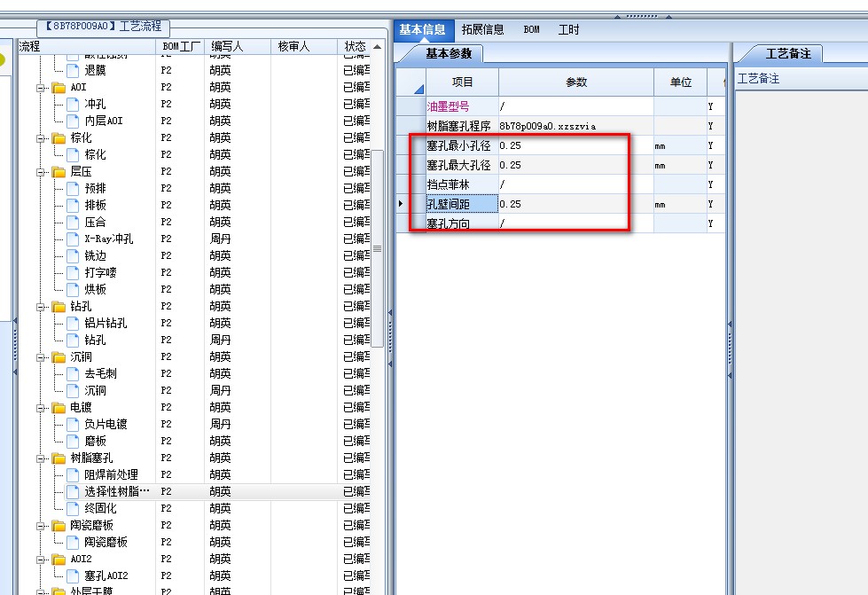Click the 烘板 document icon
This screenshot has width=868, height=595.
click(73, 289)
